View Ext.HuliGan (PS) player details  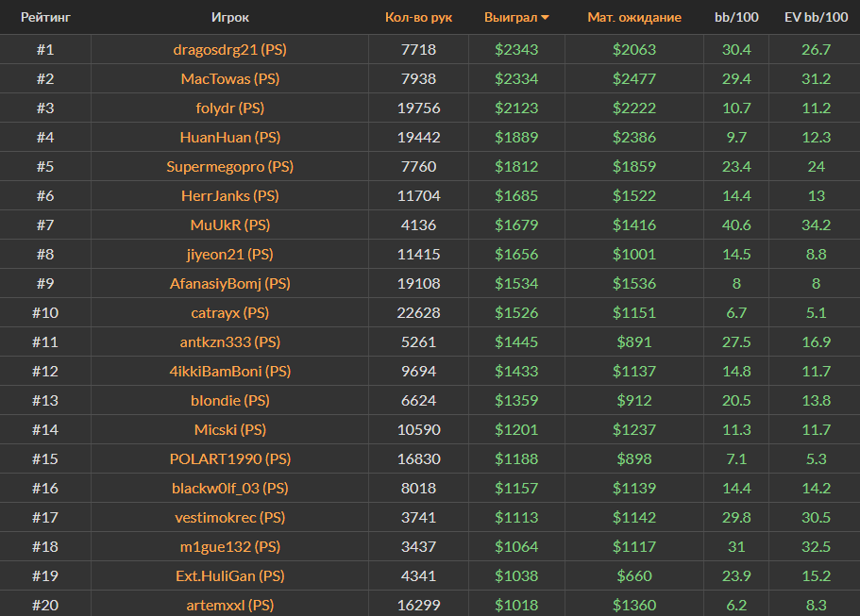click(229, 575)
